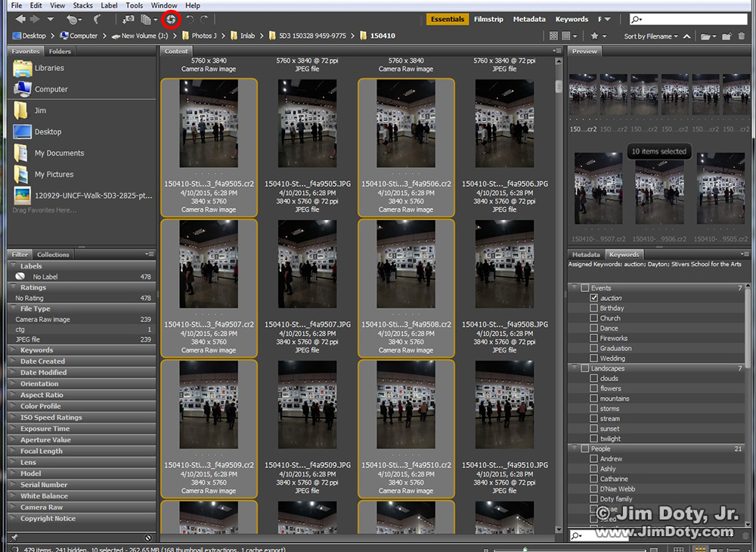Viewport: 756px width, 552px height.
Task: Open Sort by Filename dropdown
Action: (651, 36)
